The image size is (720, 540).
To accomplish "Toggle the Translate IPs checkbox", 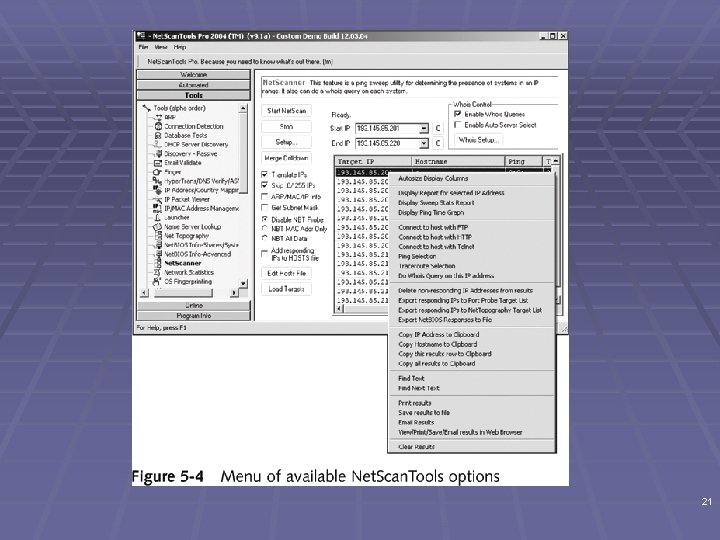I will pos(264,174).
